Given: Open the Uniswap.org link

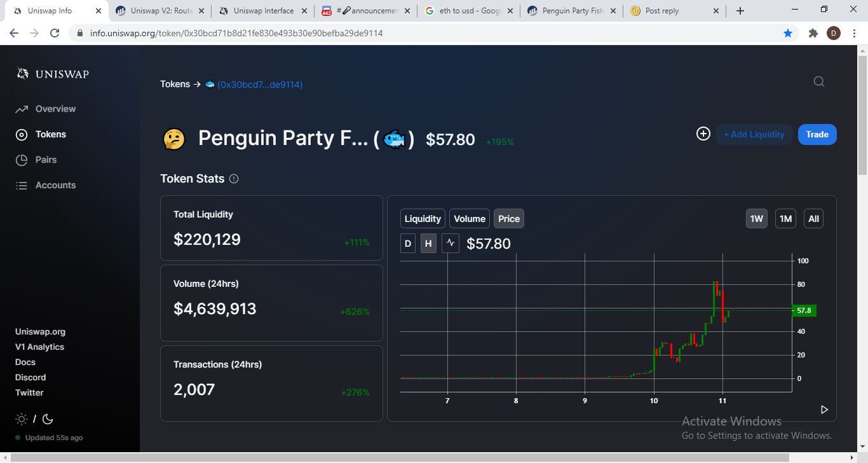Looking at the screenshot, I should point(40,331).
